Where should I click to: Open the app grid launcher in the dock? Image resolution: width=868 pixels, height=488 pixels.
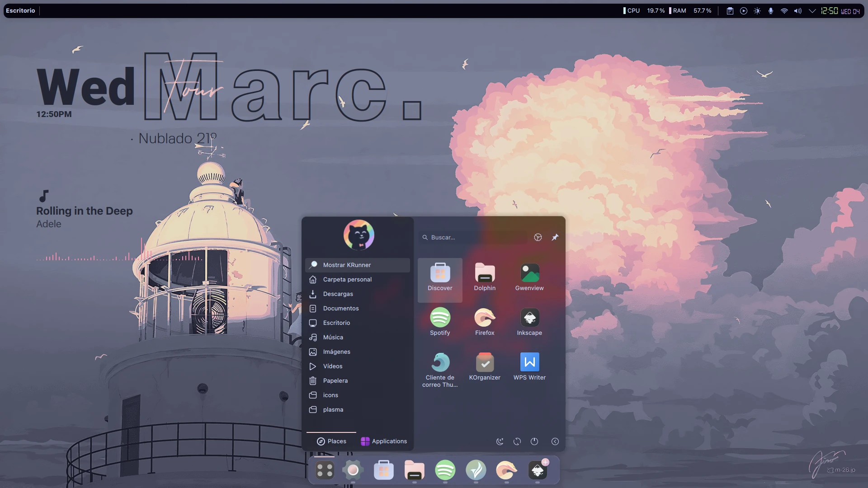click(x=325, y=470)
